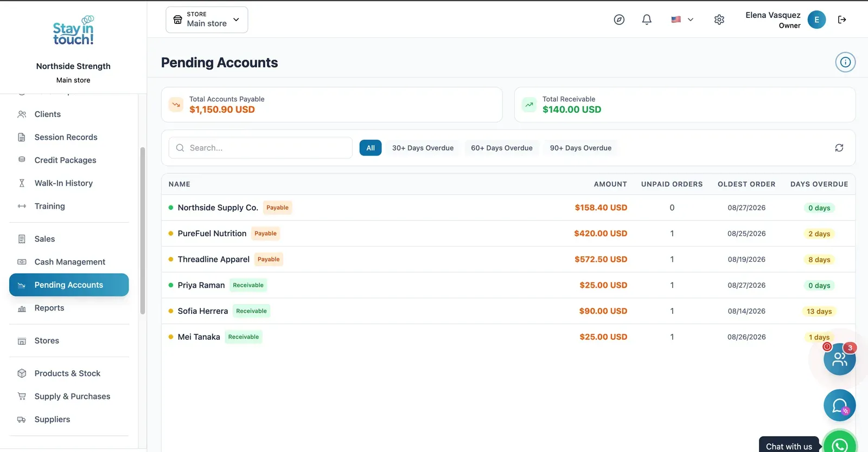This screenshot has width=868, height=452.
Task: Click the logout icon
Action: (x=842, y=20)
